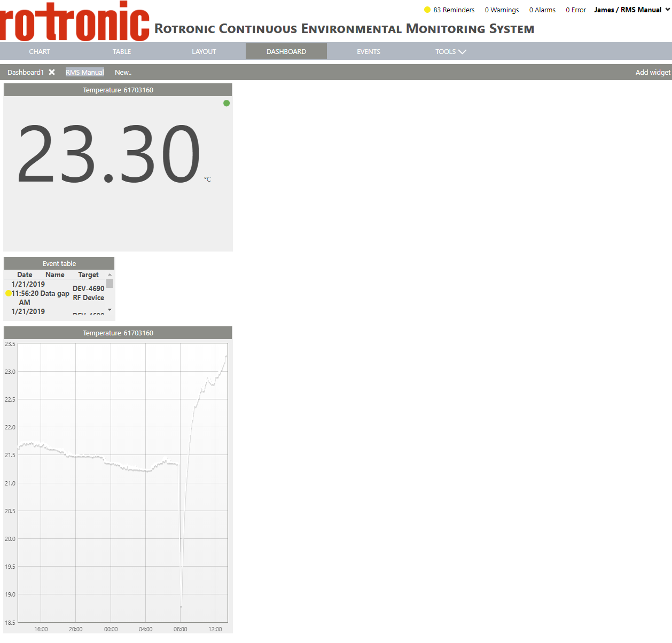Viewport: 672px width, 643px height.
Task: Close the Dashboard1 tab with X icon
Action: click(52, 72)
